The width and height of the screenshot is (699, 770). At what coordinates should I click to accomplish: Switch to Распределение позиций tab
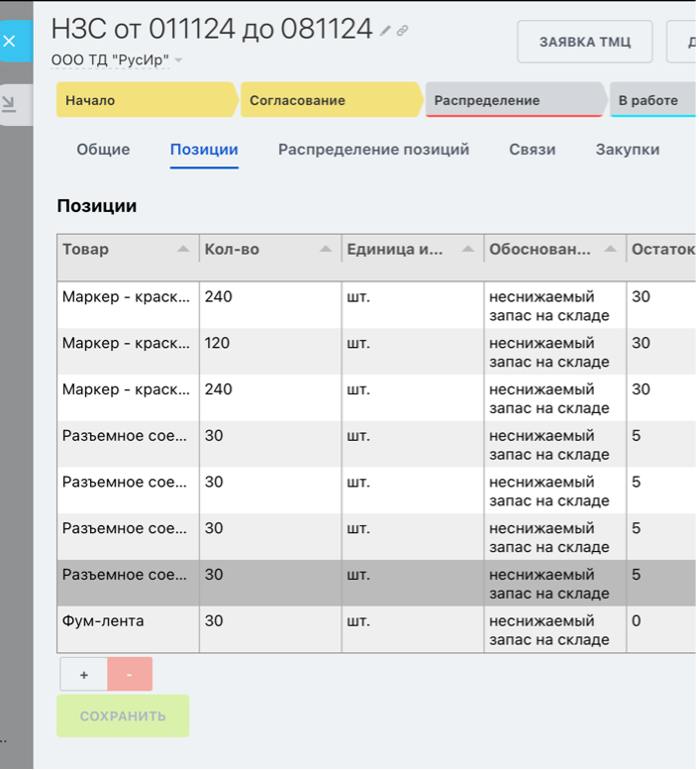pos(373,150)
